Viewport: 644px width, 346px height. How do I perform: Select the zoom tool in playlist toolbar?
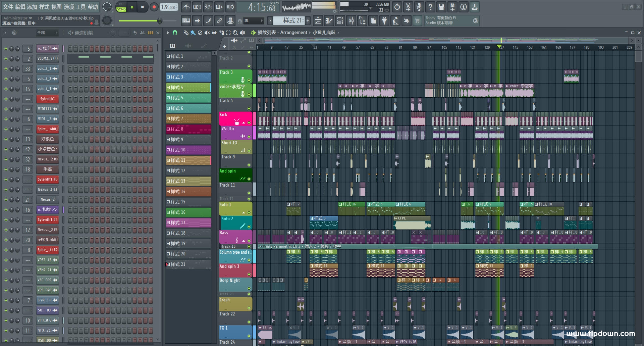click(x=235, y=33)
